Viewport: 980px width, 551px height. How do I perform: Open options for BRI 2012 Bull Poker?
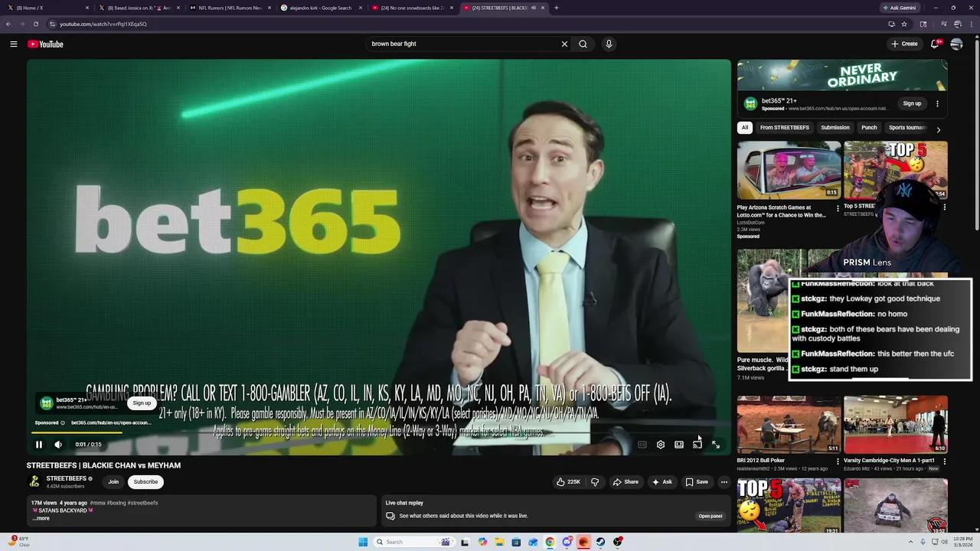[x=838, y=461]
